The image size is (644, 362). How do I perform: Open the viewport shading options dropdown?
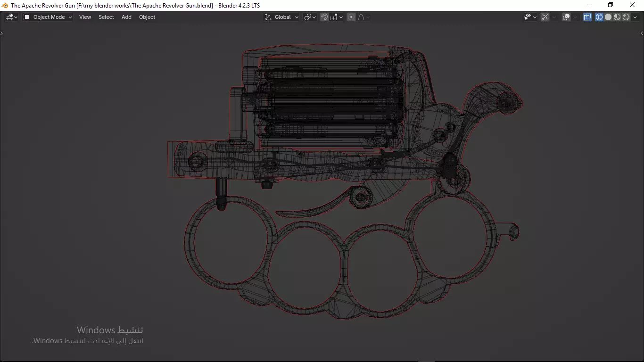click(635, 17)
